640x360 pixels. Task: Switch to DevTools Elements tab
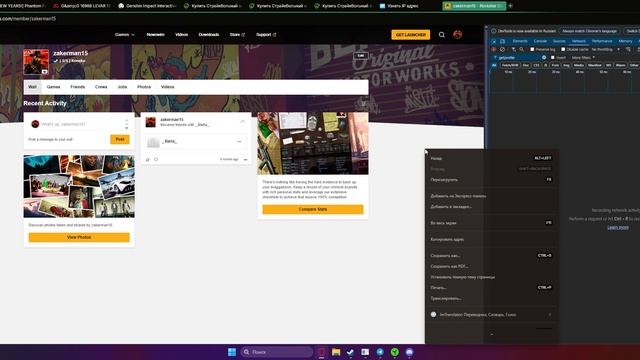click(x=520, y=41)
